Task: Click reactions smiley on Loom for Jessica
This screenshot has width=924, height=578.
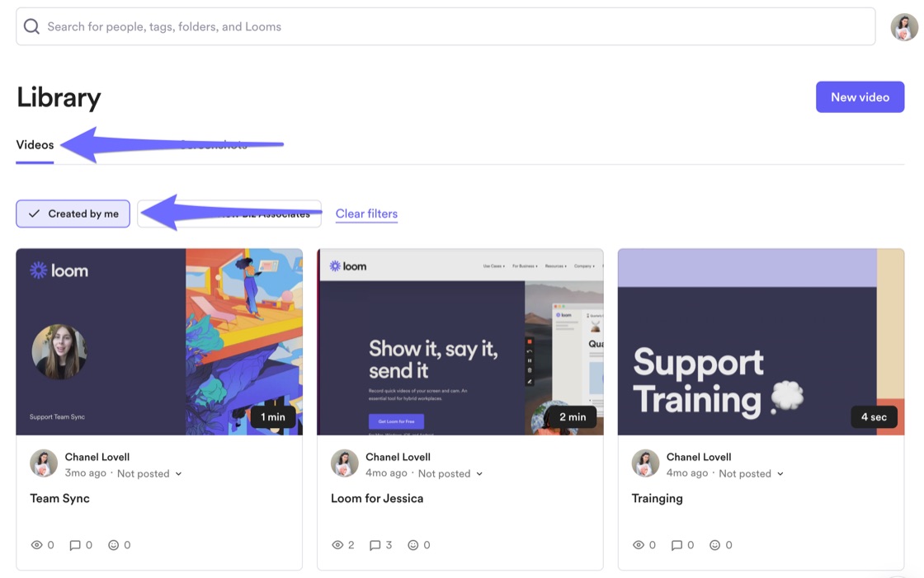Action: pos(413,545)
